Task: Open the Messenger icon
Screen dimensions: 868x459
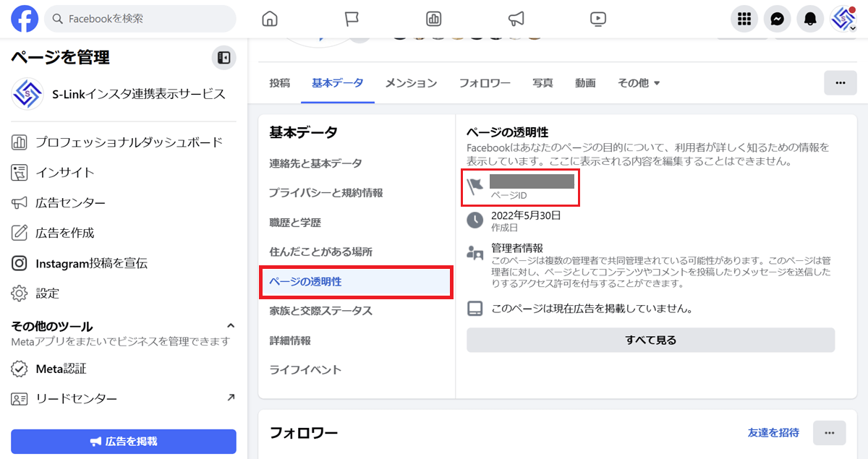Action: (x=777, y=20)
